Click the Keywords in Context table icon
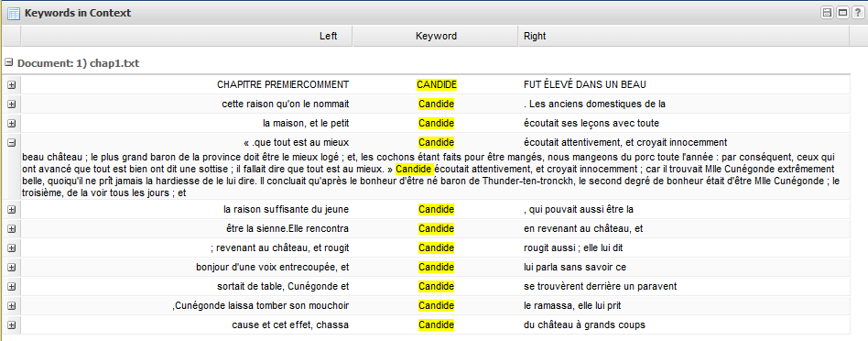 [14, 13]
